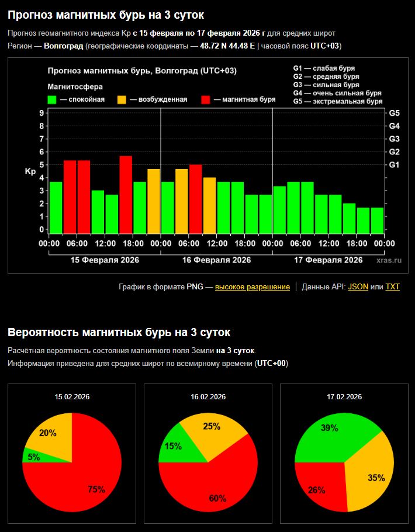Click the last orange bar on 15 February
This screenshot has width=415, height=532.
point(154,202)
